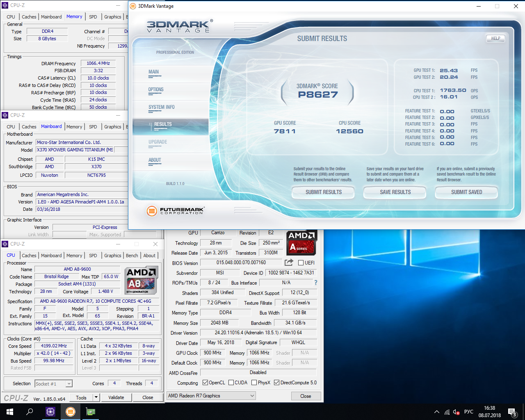Expand the Tools dropdown arrow in CPU-Z
The height and width of the screenshot is (420, 525).
click(x=96, y=397)
